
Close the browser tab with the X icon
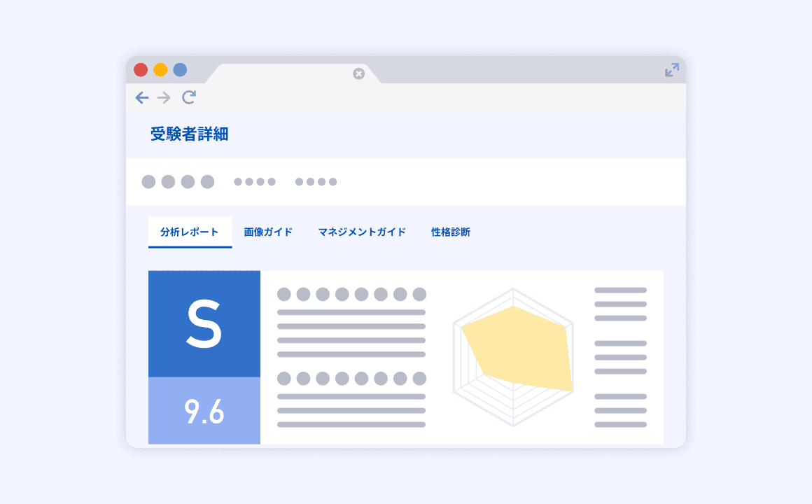358,73
